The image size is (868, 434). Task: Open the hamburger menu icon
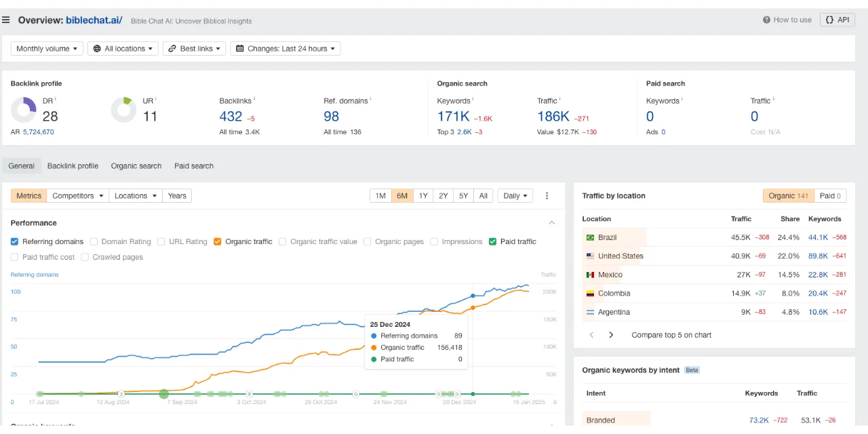(6, 20)
